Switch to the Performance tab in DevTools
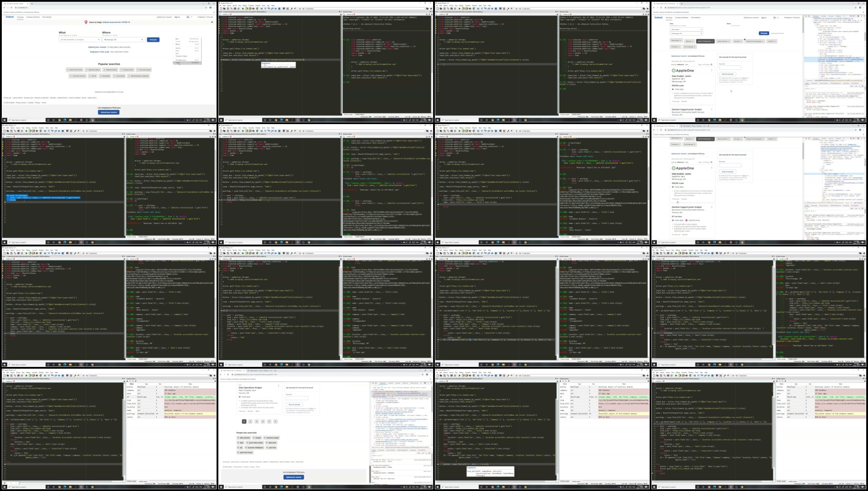Image resolution: width=868 pixels, height=491 pixels. [x=414, y=383]
